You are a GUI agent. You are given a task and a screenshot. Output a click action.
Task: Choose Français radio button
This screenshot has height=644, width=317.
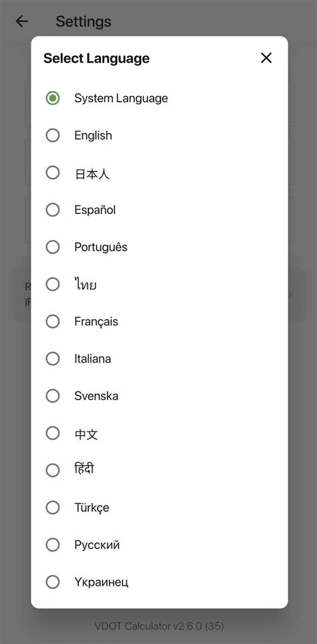point(53,322)
